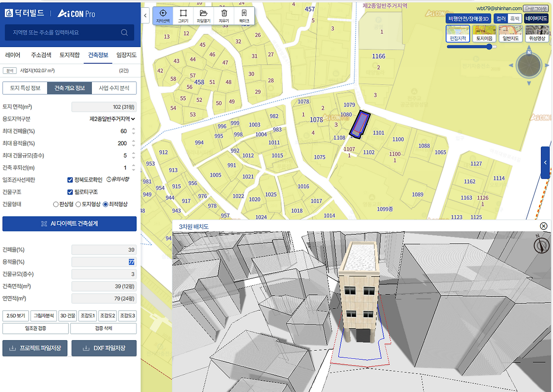The height and width of the screenshot is (392, 553).
Task: Pan map south with the down arrow
Action: pos(529,83)
